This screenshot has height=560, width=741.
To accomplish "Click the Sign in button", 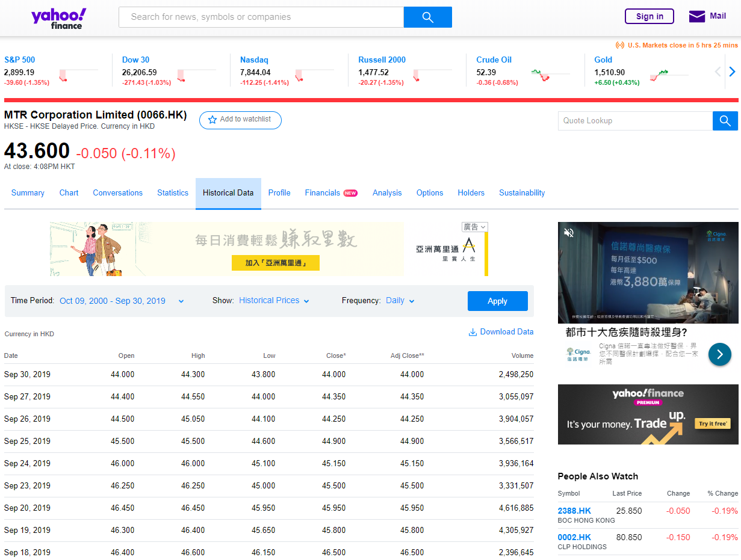I will (650, 16).
